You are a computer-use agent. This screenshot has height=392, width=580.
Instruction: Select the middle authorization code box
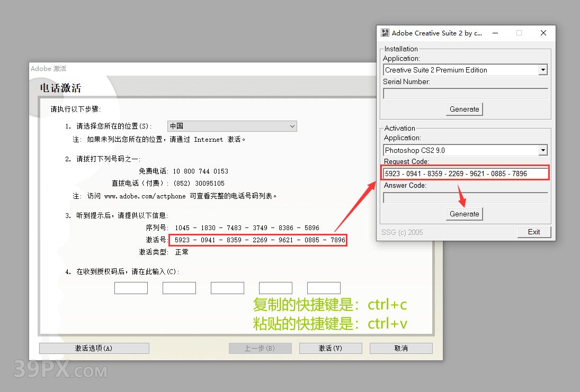227,288
